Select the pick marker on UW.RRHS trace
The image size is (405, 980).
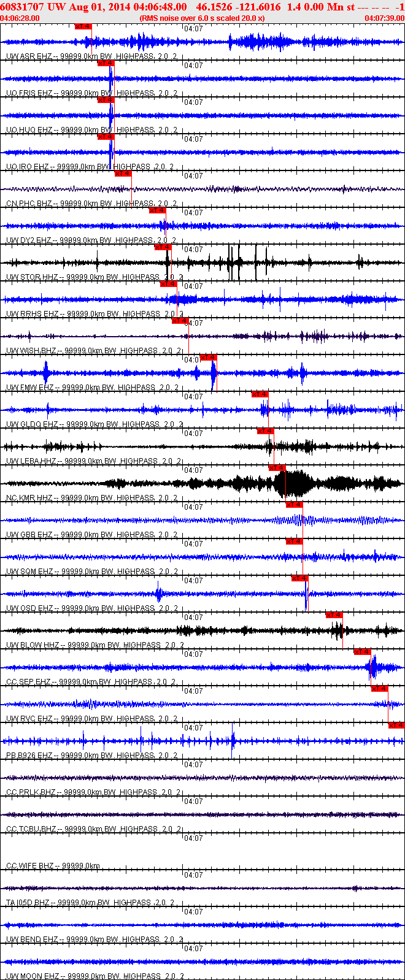click(x=169, y=284)
